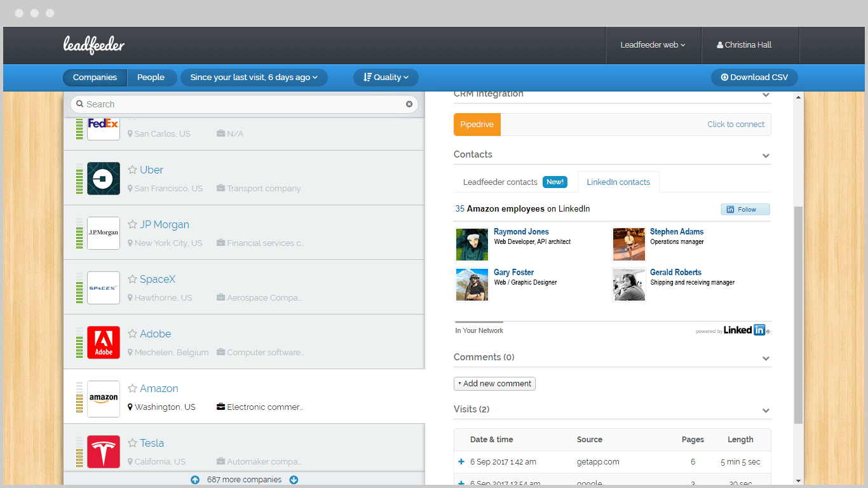Collapse the CRM integration section
Screen dimensions: 868x488
(766, 95)
